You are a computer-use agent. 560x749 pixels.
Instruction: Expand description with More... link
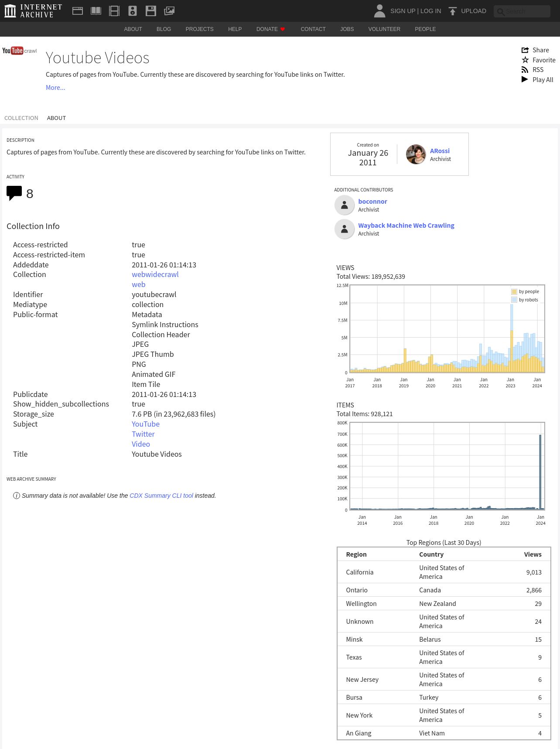click(55, 88)
